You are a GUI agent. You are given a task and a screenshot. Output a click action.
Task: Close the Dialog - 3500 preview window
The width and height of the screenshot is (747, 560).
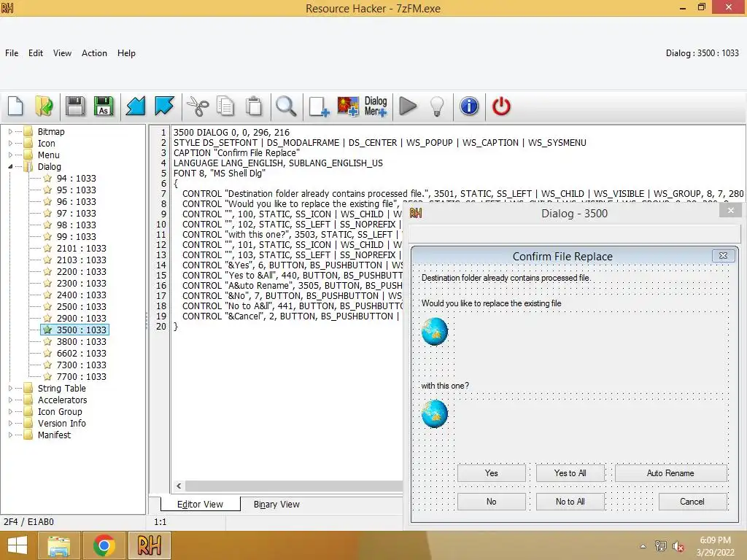[731, 210]
